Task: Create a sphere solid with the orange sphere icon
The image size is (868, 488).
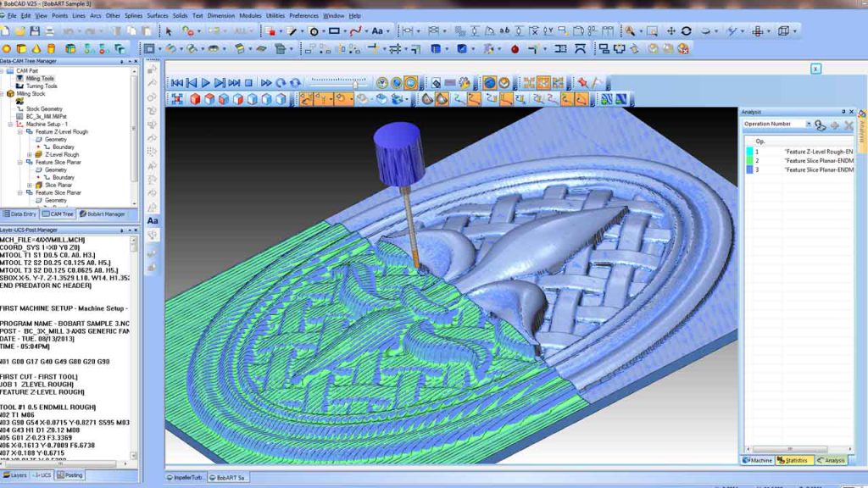Action: coord(7,49)
